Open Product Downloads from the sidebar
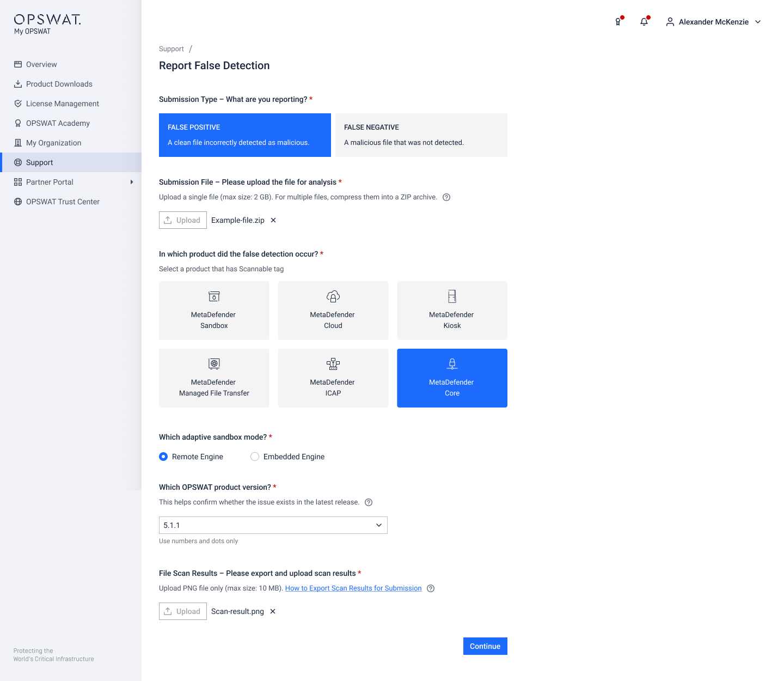The image size is (784, 681). click(x=59, y=84)
